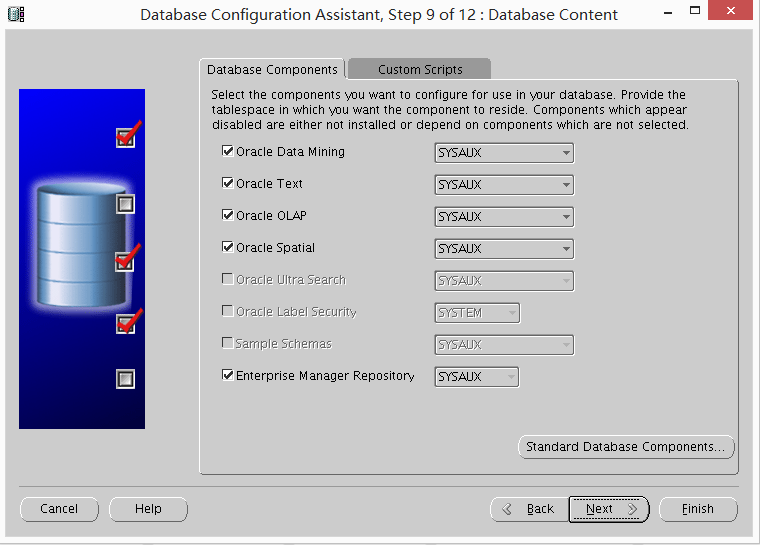Toggle the Oracle OLAP checkbox
The image size is (760, 545).
(x=227, y=215)
